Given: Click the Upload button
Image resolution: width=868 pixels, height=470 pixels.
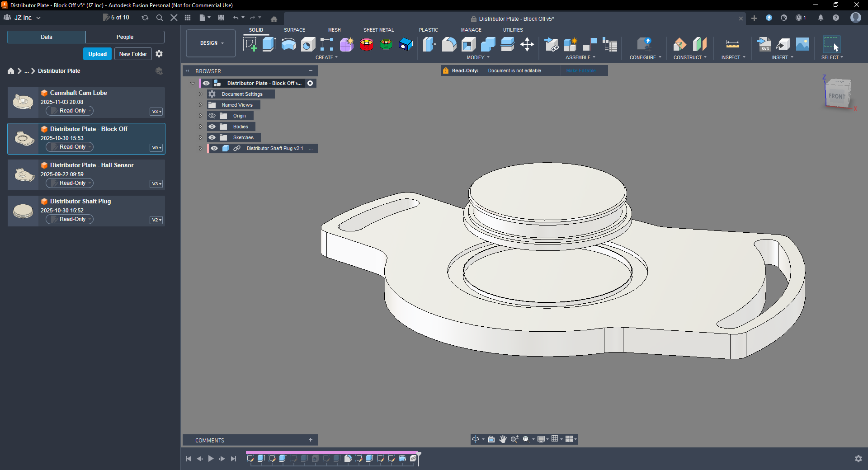Looking at the screenshot, I should pos(97,54).
